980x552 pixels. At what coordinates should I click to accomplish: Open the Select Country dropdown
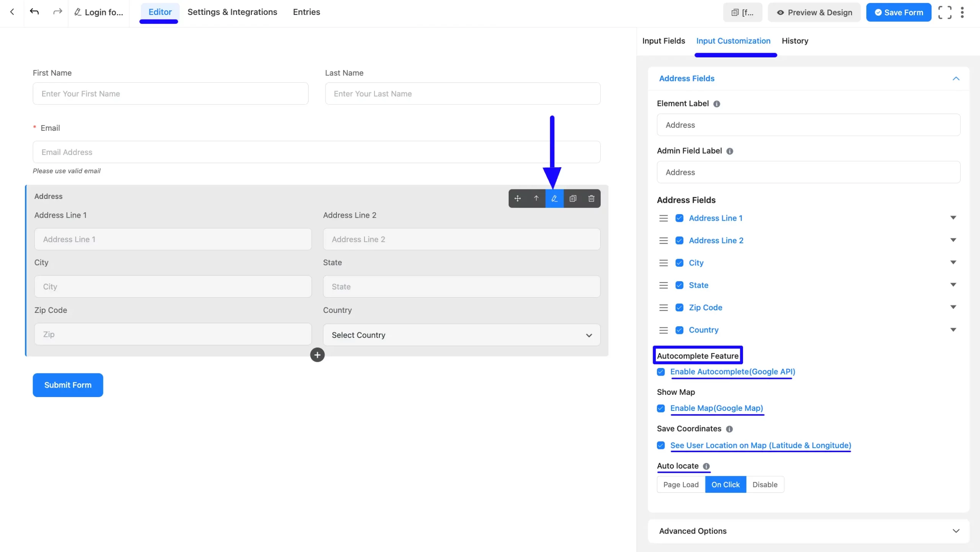click(461, 335)
